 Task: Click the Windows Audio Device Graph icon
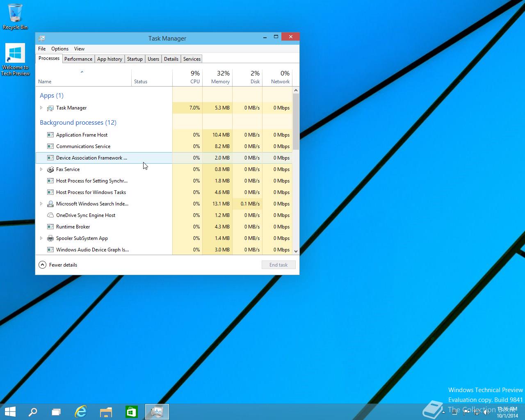coord(50,250)
